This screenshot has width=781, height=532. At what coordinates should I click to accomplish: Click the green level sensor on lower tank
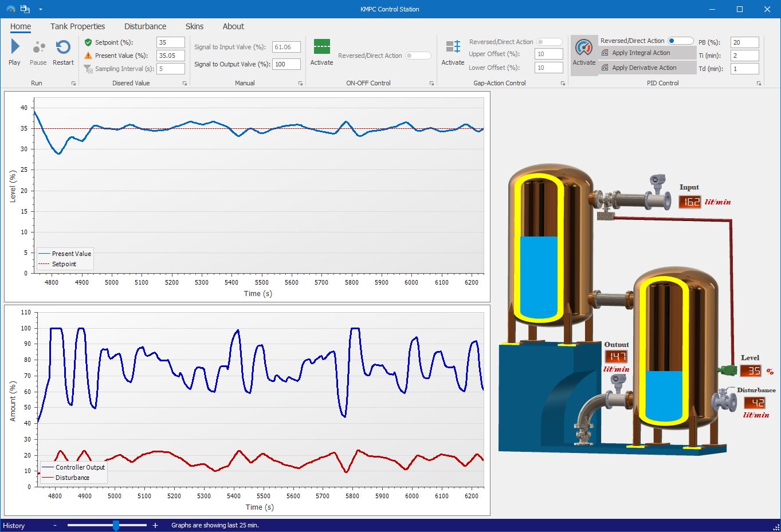click(x=728, y=370)
